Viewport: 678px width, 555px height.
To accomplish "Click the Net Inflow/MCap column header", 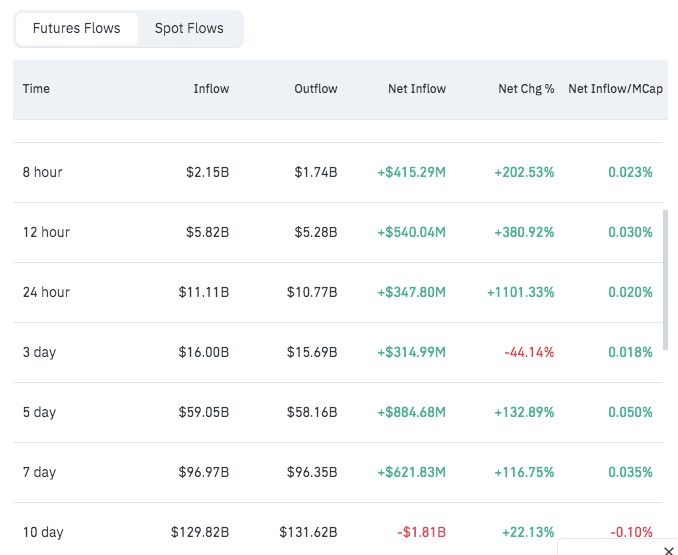I will click(x=615, y=89).
